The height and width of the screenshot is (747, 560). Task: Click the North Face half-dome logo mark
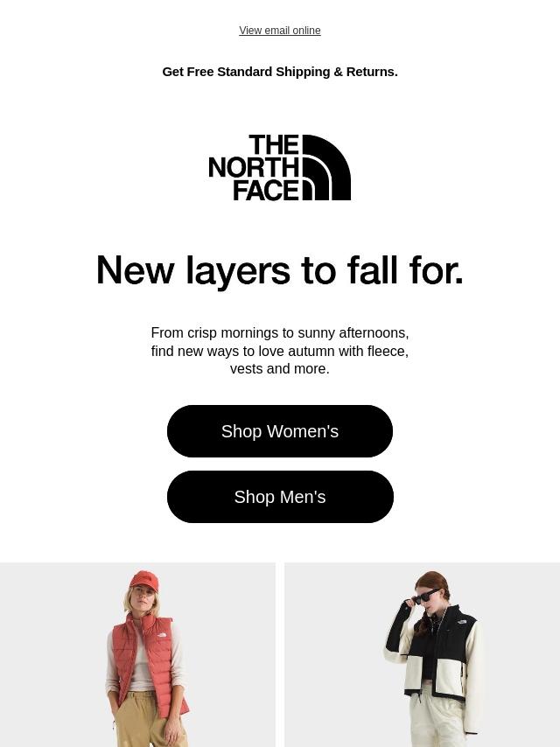[x=327, y=168]
